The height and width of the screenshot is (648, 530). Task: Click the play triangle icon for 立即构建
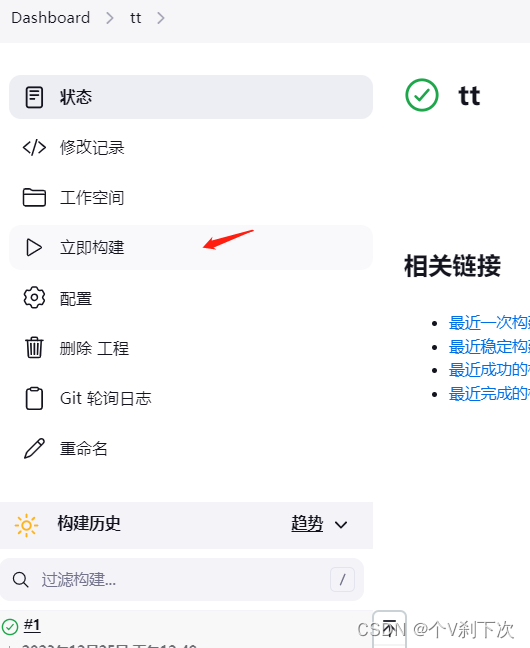point(34,248)
